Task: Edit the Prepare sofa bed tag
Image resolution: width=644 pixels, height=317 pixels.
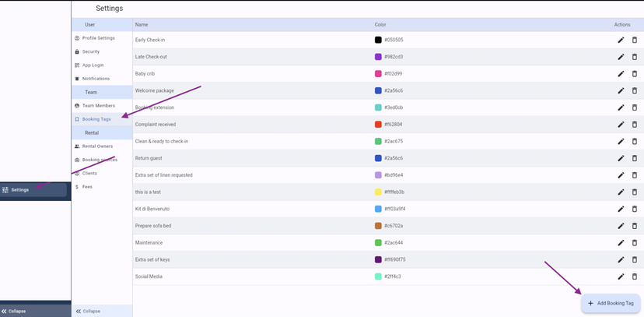Action: click(x=621, y=226)
